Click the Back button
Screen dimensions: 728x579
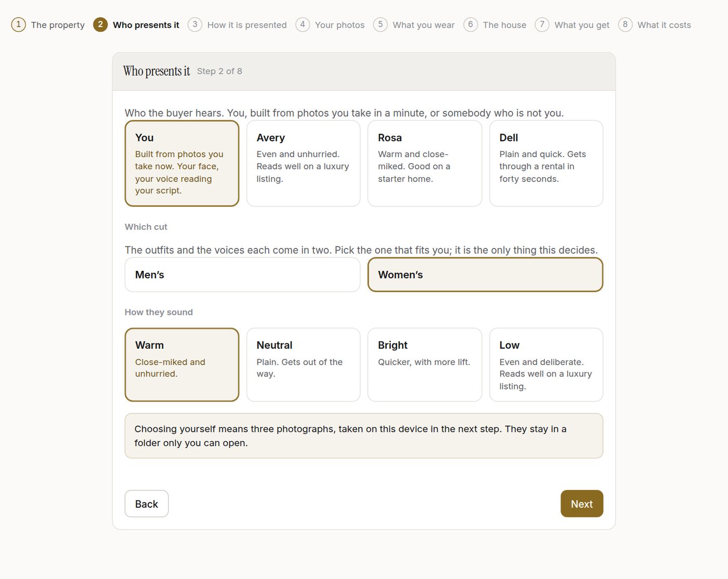point(147,504)
